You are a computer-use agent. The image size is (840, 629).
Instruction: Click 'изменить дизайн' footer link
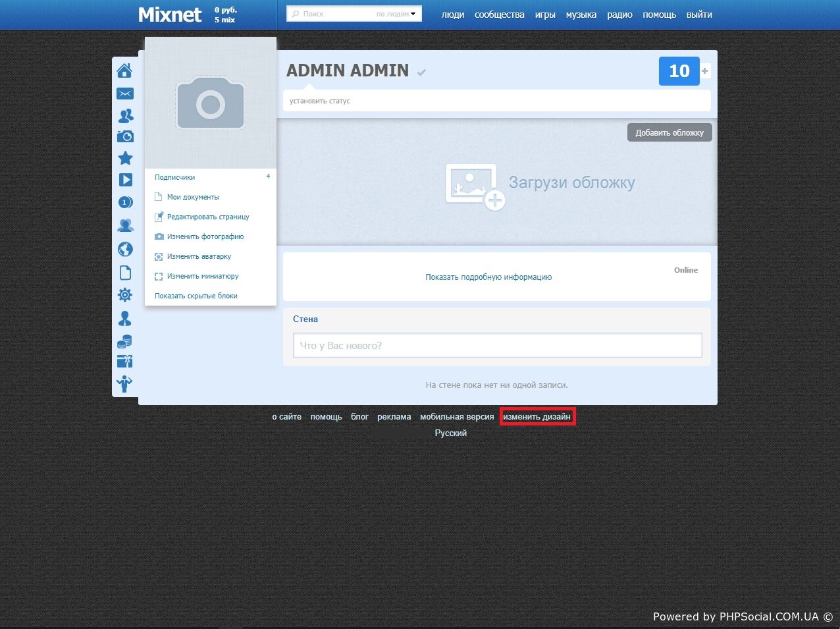537,416
